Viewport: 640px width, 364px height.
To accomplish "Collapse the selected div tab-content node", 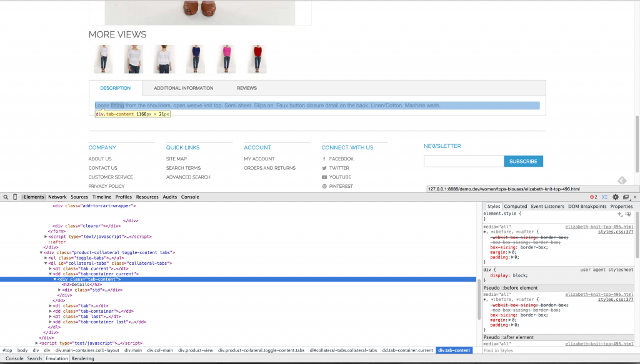I will (x=55, y=279).
